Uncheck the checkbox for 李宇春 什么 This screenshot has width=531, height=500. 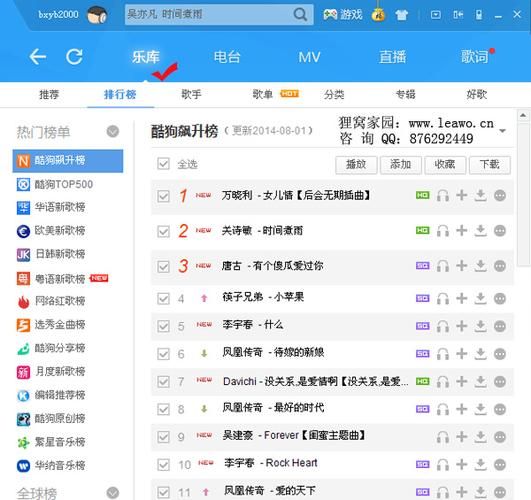[x=163, y=326]
